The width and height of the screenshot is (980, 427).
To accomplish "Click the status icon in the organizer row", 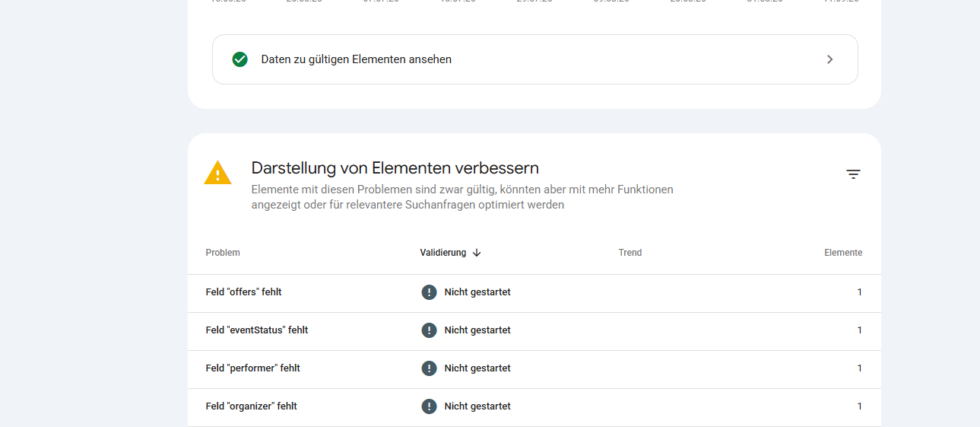I will click(x=429, y=406).
